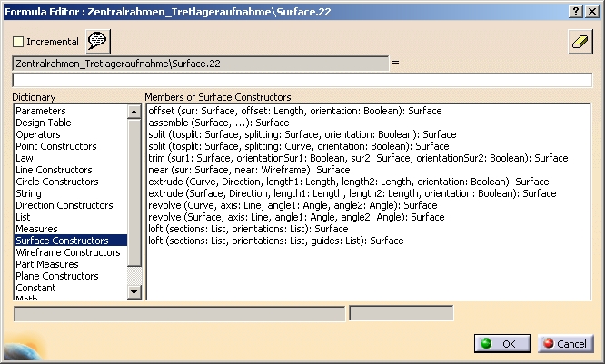Screen dimensions: 605x364
Task: Click the Dictionary scroll down arrow
Action: coord(134,292)
